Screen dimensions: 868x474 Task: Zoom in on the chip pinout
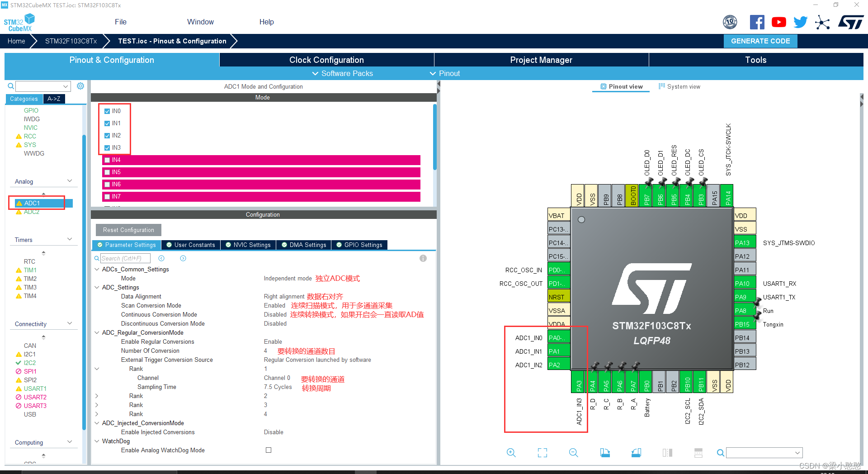511,453
